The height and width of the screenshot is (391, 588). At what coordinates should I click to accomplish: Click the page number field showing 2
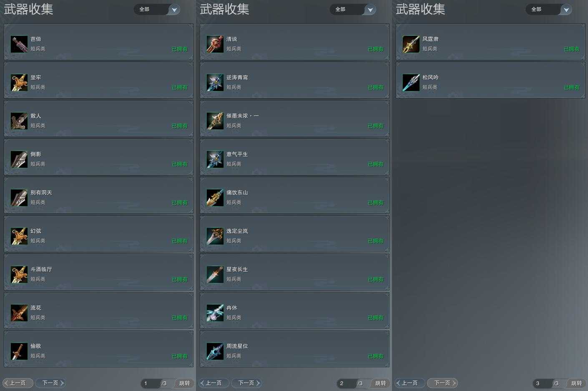pyautogui.click(x=347, y=383)
